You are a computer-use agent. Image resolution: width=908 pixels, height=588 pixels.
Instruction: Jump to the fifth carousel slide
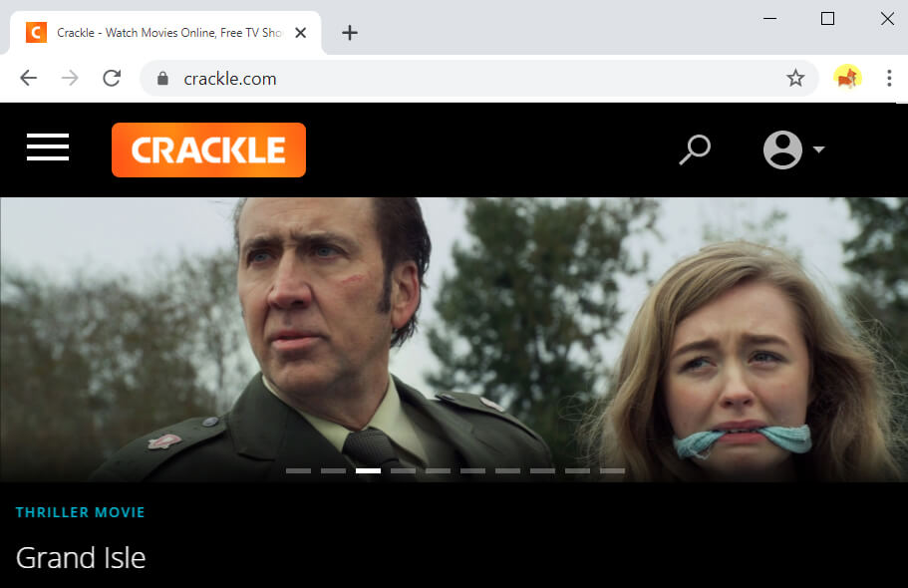click(x=438, y=471)
